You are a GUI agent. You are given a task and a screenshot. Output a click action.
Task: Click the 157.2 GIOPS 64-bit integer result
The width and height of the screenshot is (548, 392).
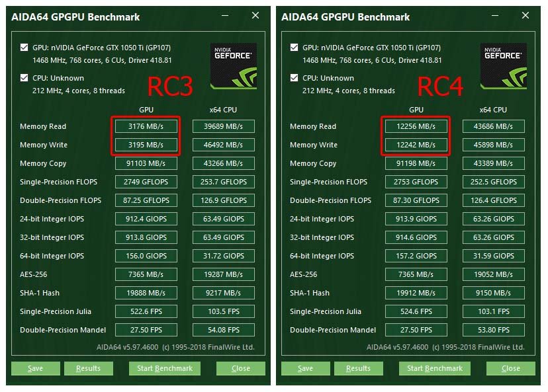(x=416, y=256)
